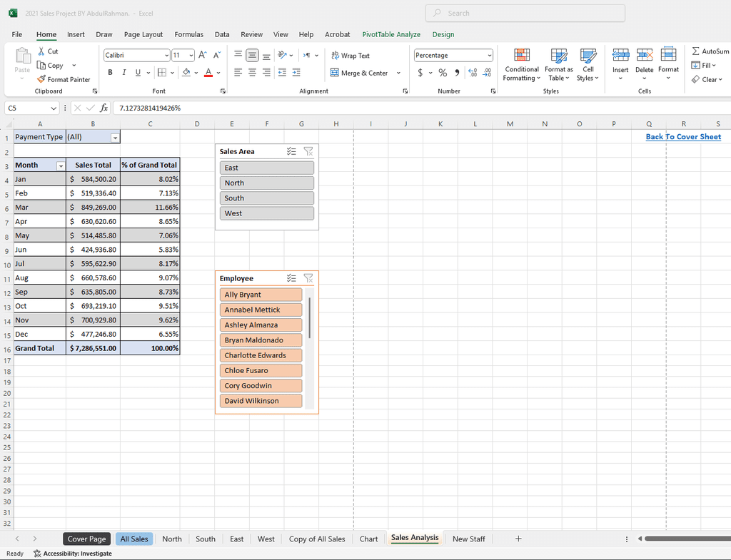
Task: Open the Month column filter dropdown
Action: 60,165
